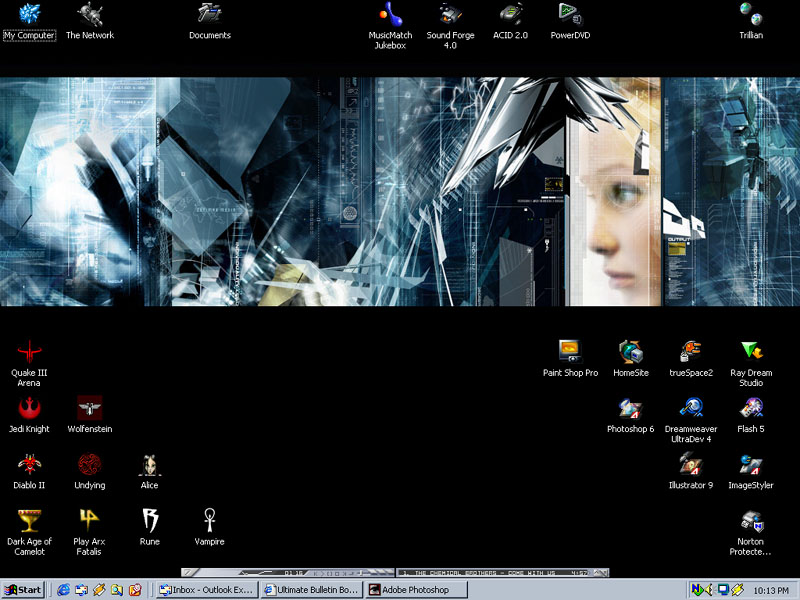Select the Dark Age of Camelot icon
The height and width of the screenshot is (600, 800).
[x=29, y=533]
